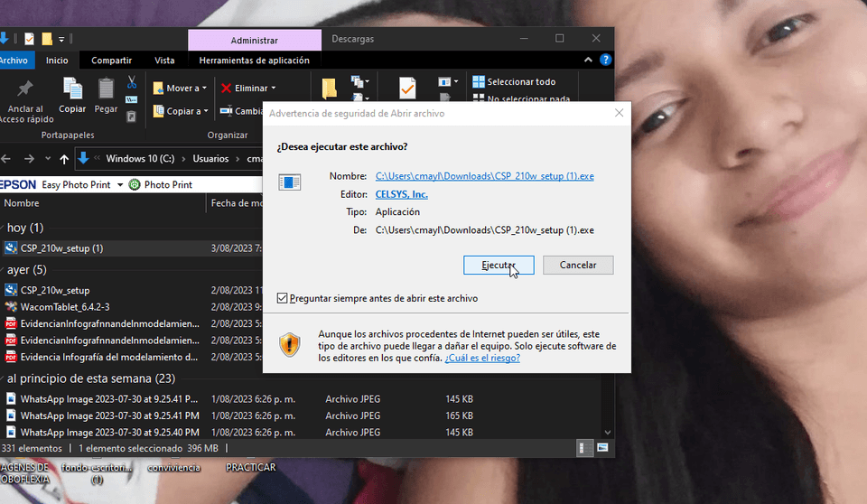Click the Properties quick access toolbar icon
The width and height of the screenshot is (867, 504).
(x=29, y=39)
